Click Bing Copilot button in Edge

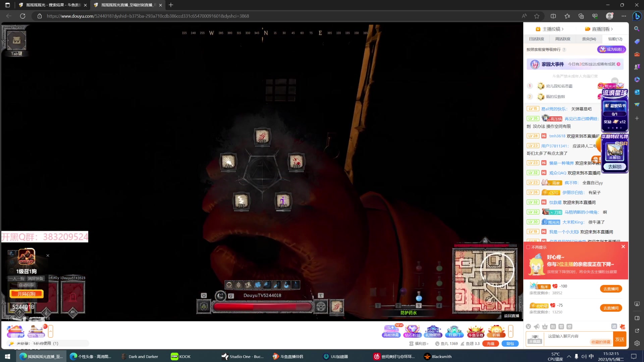[x=637, y=16]
